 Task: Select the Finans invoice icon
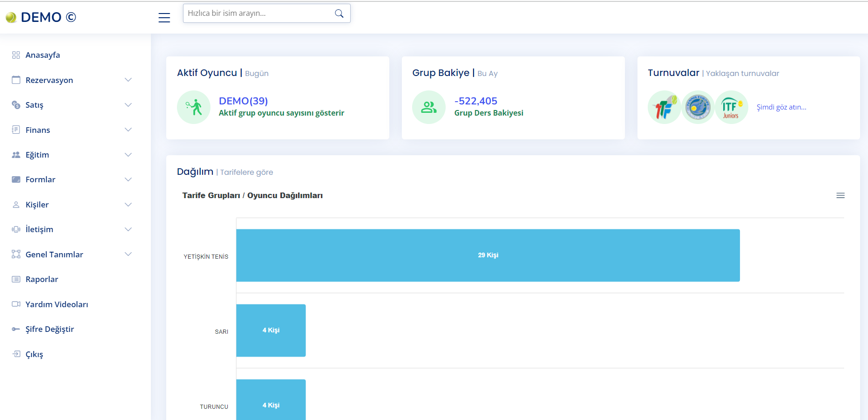tap(16, 130)
